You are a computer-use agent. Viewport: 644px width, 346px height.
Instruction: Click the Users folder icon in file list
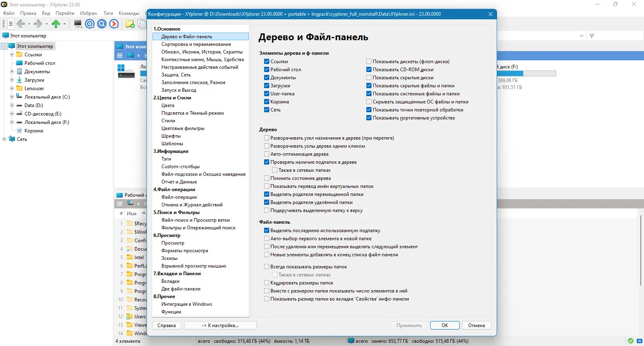130,317
